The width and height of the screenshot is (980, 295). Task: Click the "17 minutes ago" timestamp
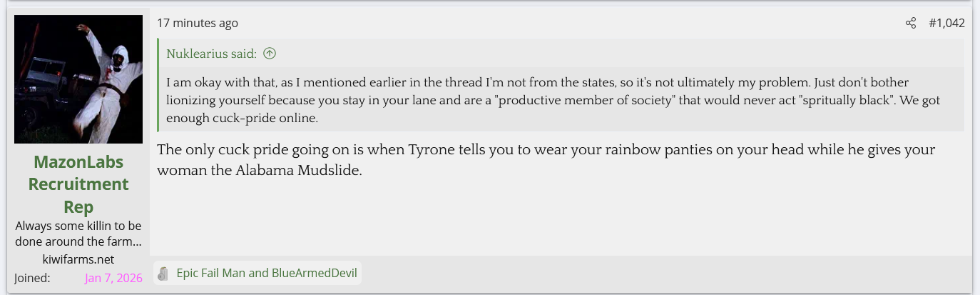click(x=198, y=24)
